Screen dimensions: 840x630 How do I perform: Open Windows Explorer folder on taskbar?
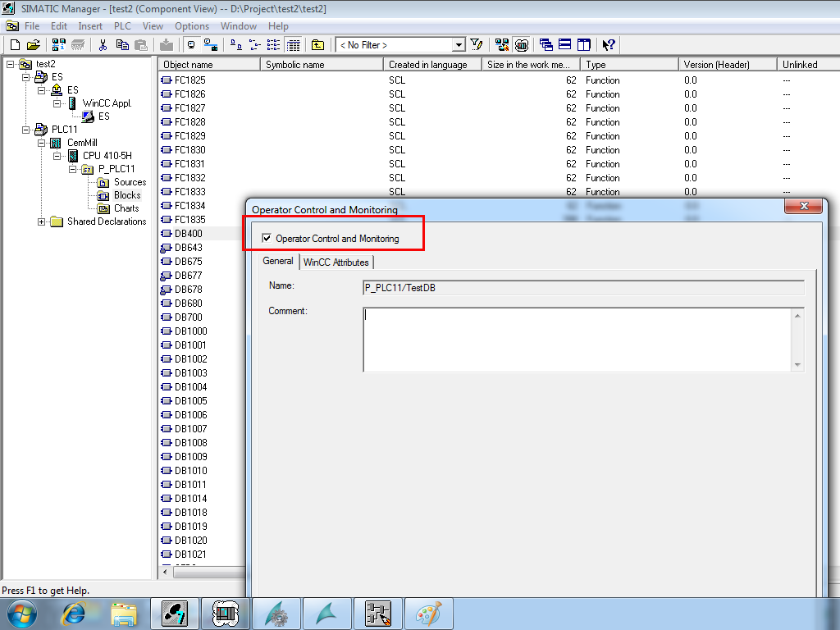click(x=125, y=614)
